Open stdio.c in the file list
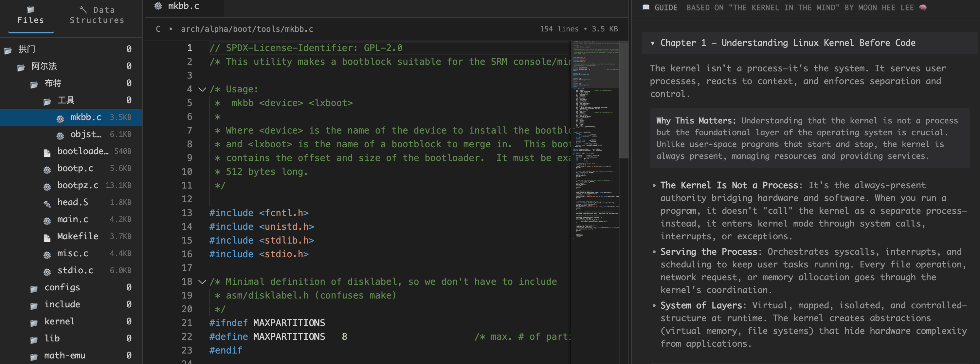Image resolution: width=980 pixels, height=364 pixels. [75, 270]
